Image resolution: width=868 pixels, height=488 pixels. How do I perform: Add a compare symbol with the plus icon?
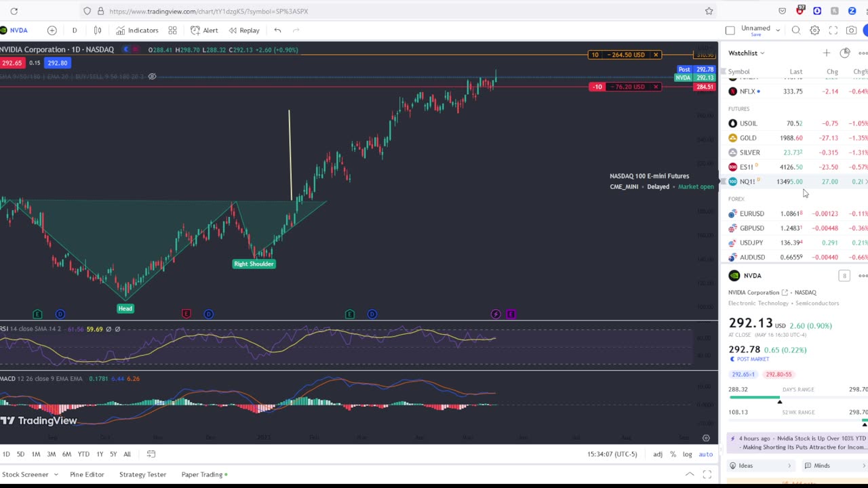click(x=52, y=30)
